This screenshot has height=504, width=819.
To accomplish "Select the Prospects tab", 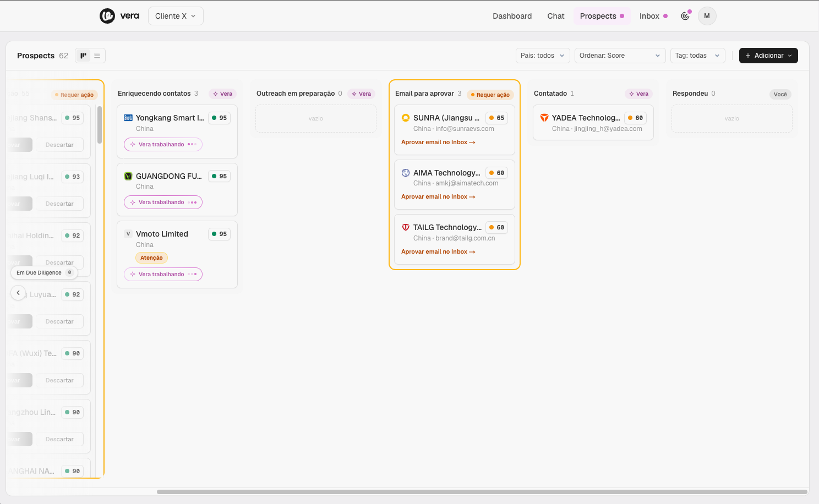I will coord(602,16).
